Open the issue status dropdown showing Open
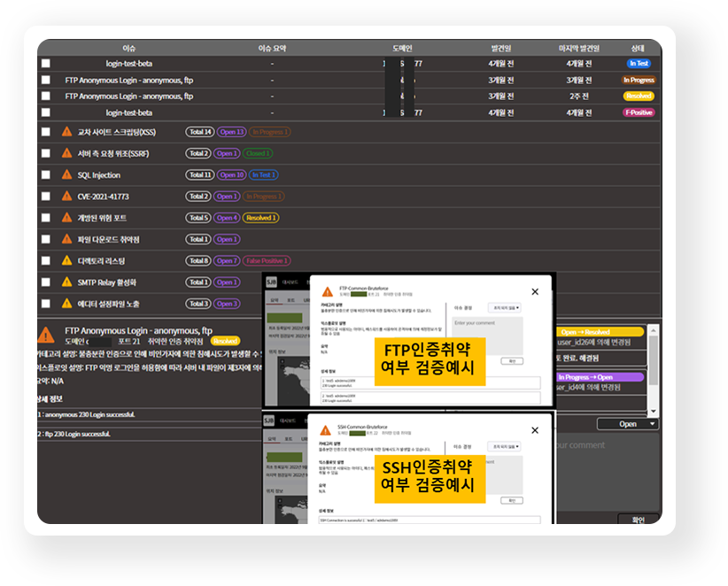This screenshot has width=728, height=586. 632,424
